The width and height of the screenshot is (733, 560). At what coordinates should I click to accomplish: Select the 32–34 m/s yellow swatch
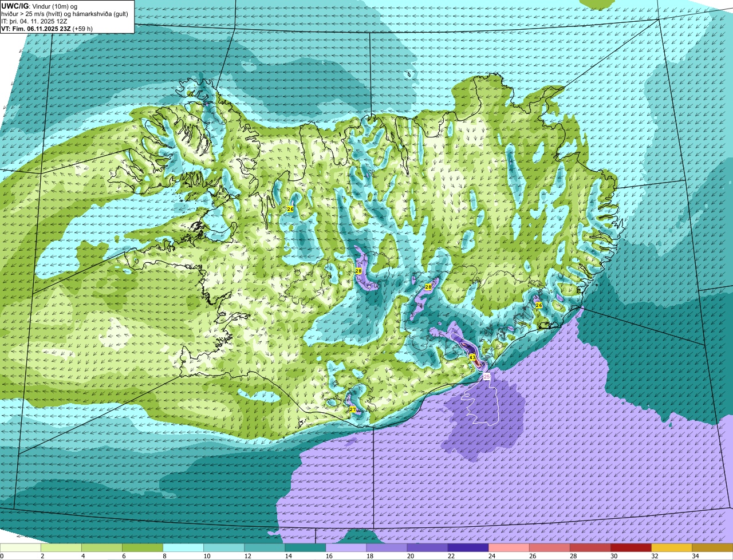pos(671,548)
